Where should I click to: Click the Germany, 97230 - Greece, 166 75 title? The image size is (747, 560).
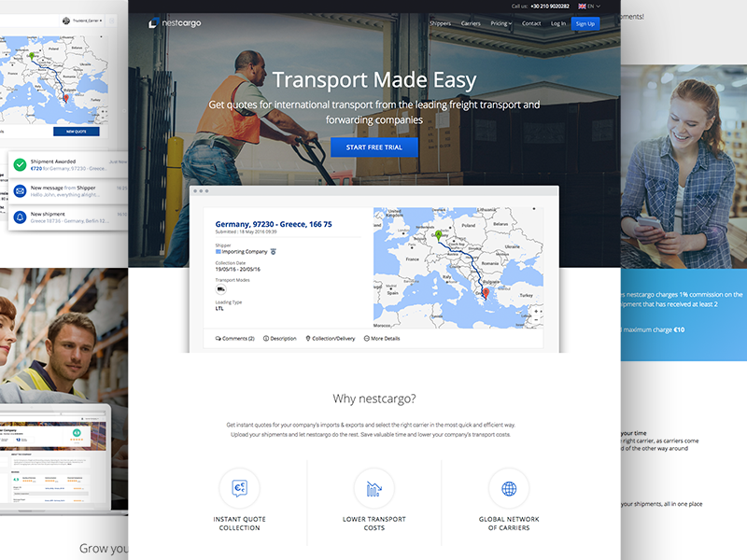click(274, 224)
